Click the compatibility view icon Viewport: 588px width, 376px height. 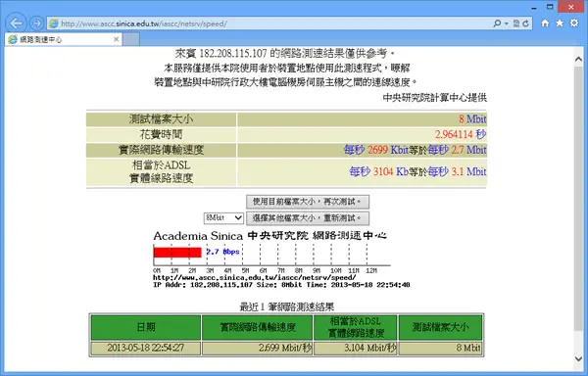click(x=516, y=23)
